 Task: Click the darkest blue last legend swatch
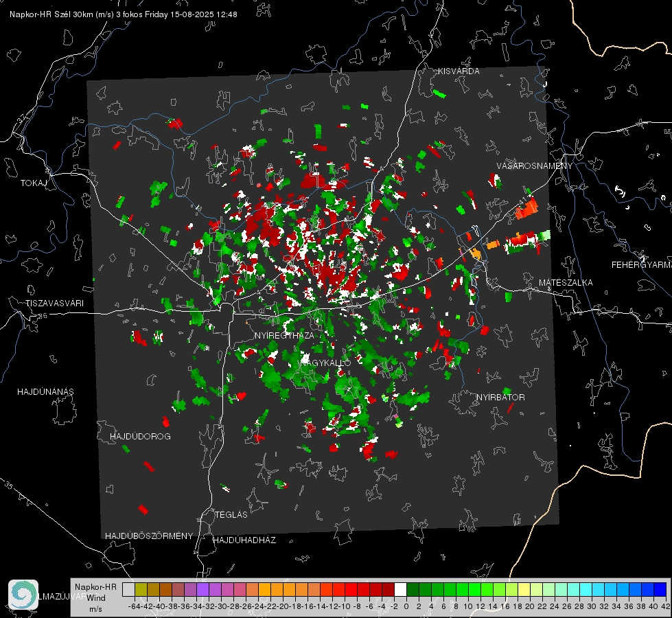(x=660, y=589)
